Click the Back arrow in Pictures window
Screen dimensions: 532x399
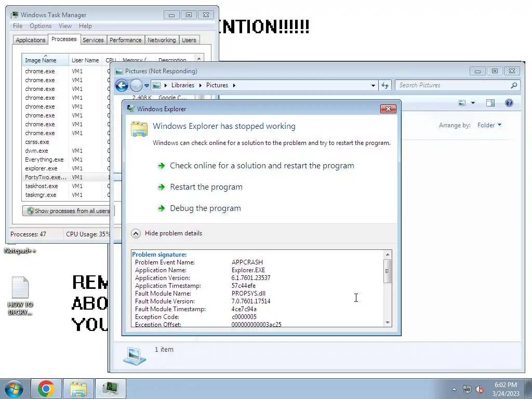[122, 85]
